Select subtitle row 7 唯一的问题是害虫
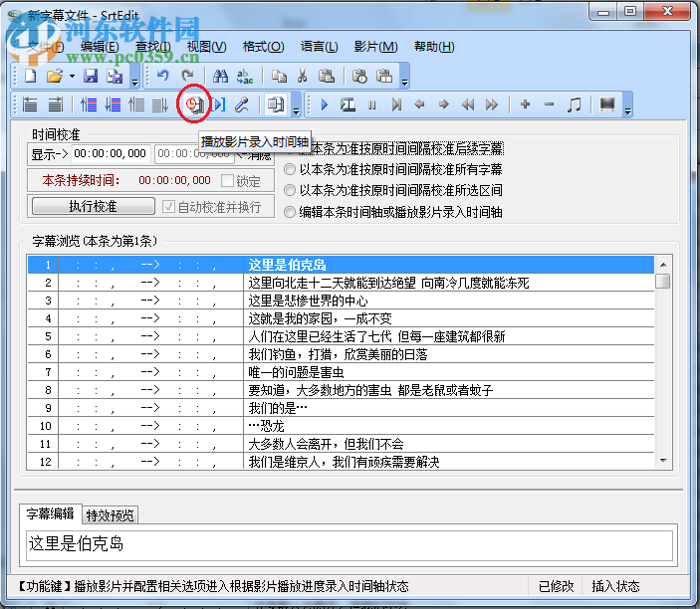The width and height of the screenshot is (700, 609). click(341, 371)
